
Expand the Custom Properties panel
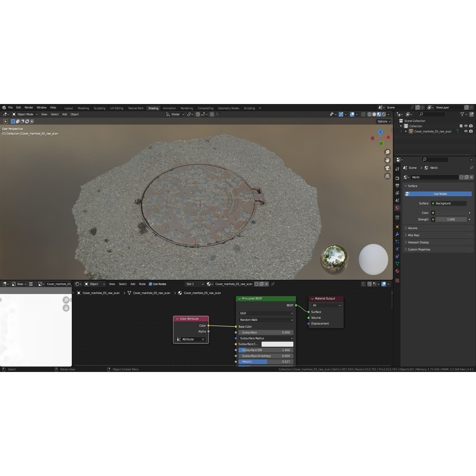(419, 249)
